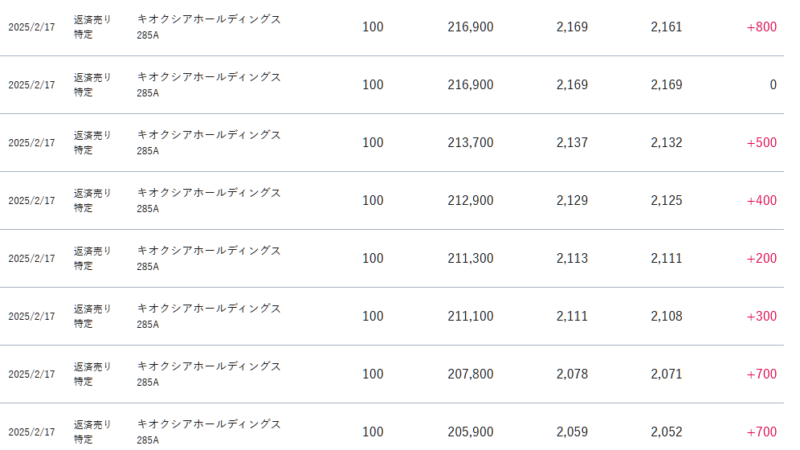
Task: Select the 212,900 amount cell
Action: tap(470, 201)
